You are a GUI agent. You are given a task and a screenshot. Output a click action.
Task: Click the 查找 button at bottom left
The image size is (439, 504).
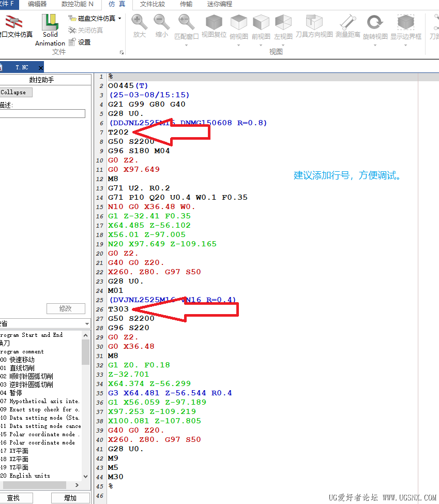click(x=14, y=498)
